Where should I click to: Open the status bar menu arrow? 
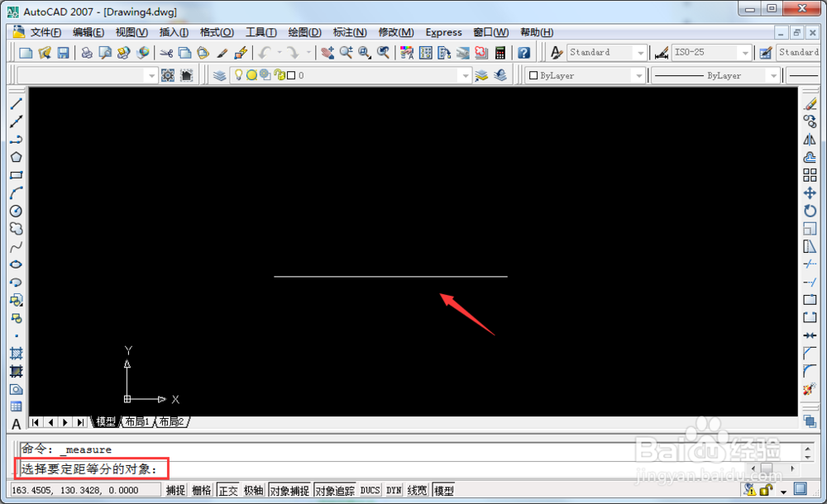(784, 492)
